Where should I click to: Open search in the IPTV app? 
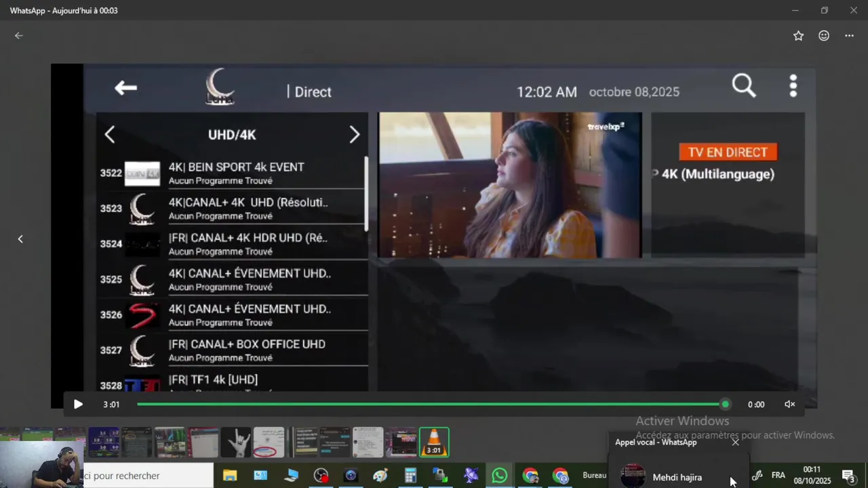744,86
